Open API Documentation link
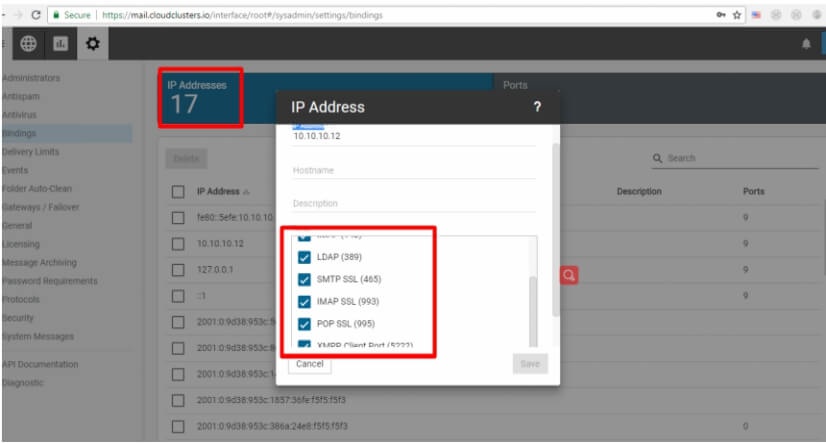Viewport: 826px width, 443px height. [40, 364]
